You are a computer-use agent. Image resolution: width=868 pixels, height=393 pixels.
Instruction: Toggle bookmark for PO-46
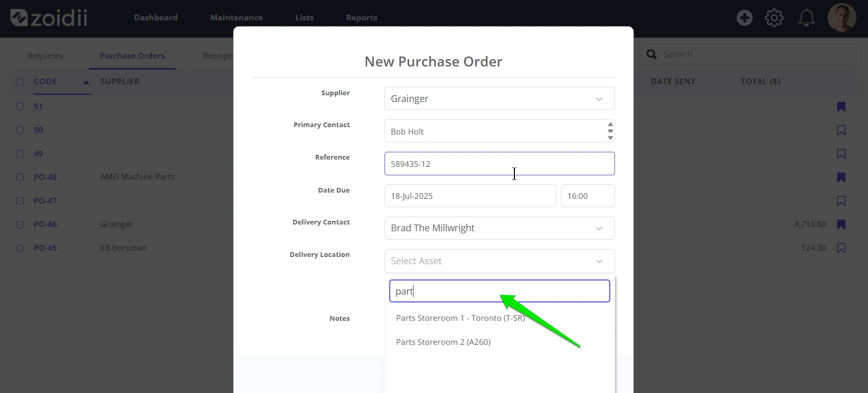(x=841, y=224)
